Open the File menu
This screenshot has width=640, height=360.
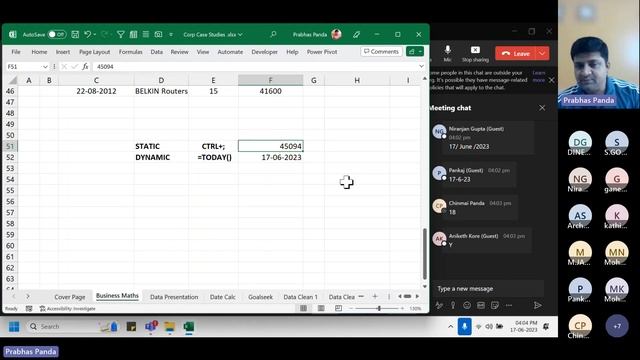pos(16,52)
